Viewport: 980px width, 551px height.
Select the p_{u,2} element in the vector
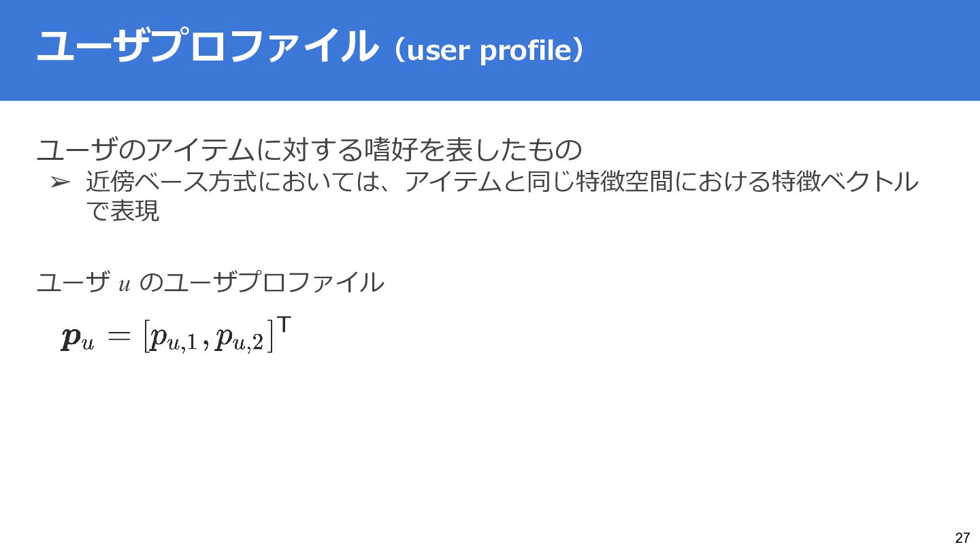tap(239, 339)
